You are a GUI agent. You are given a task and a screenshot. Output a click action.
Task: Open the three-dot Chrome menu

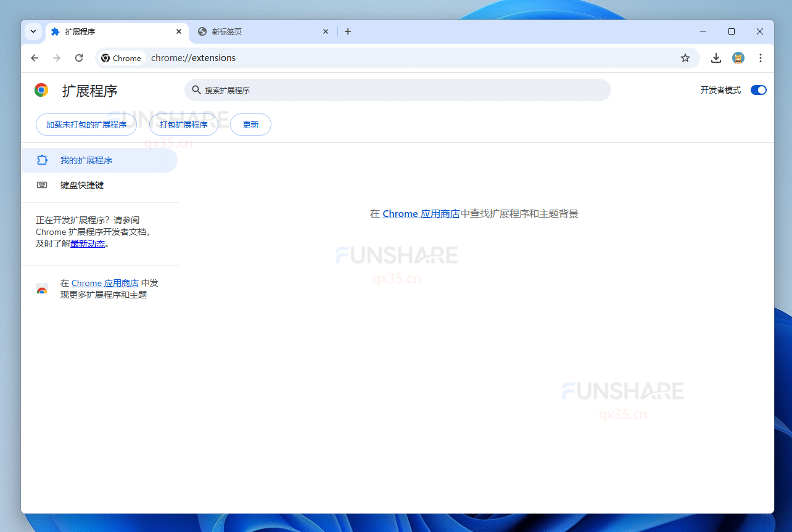coord(761,57)
